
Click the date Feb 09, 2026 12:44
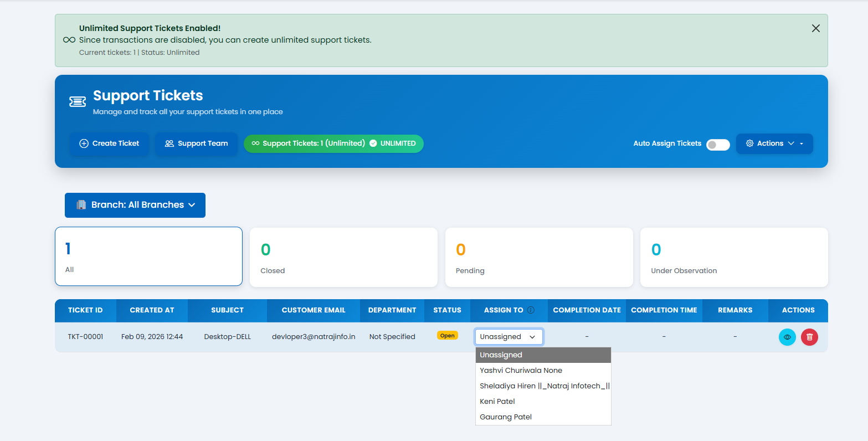pos(152,337)
